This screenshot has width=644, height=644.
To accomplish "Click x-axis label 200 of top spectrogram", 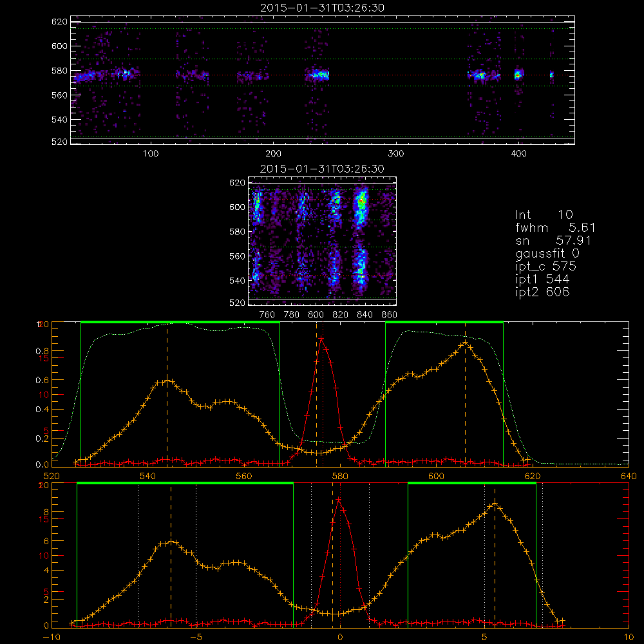I will point(273,154).
